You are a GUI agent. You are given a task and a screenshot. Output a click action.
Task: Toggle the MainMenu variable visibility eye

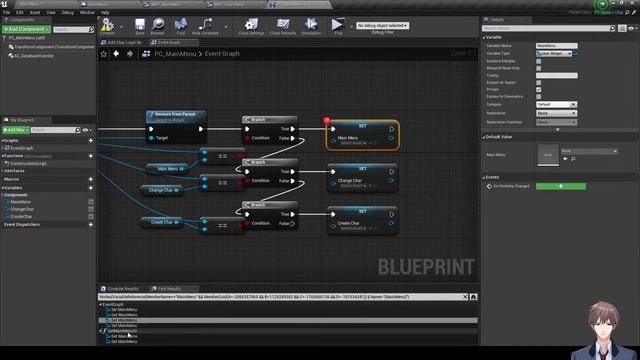click(91, 202)
